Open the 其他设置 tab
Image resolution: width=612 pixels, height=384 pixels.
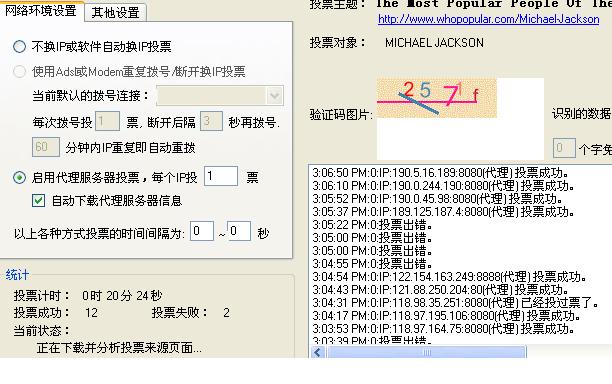[115, 12]
